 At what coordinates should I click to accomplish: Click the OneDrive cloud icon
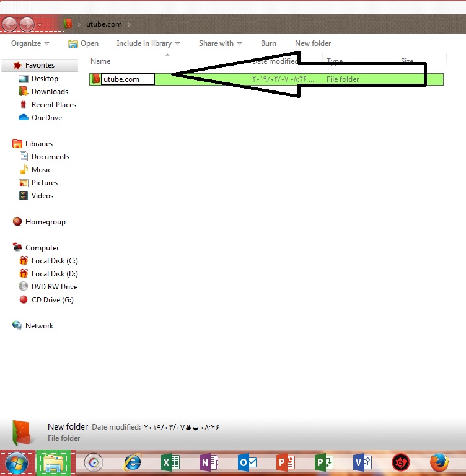24,117
